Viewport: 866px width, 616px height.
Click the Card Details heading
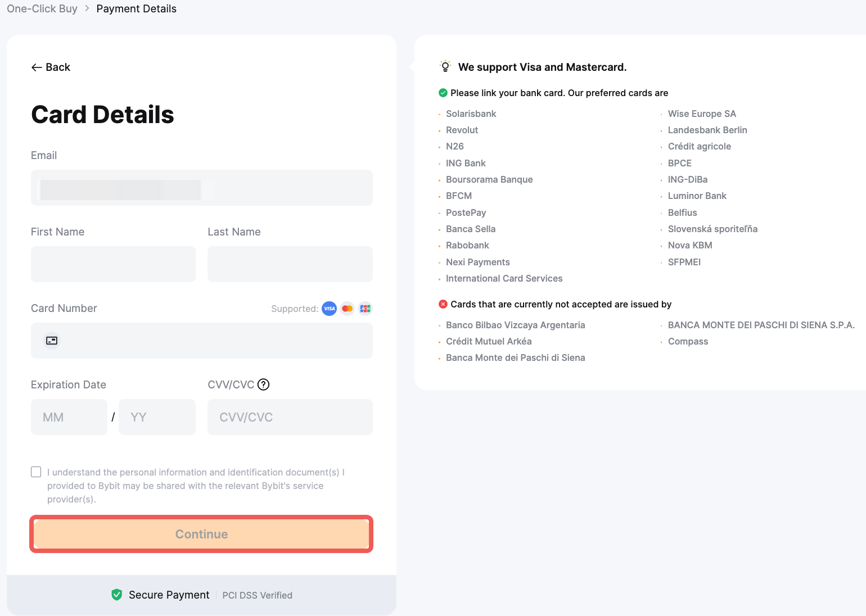pos(103,115)
